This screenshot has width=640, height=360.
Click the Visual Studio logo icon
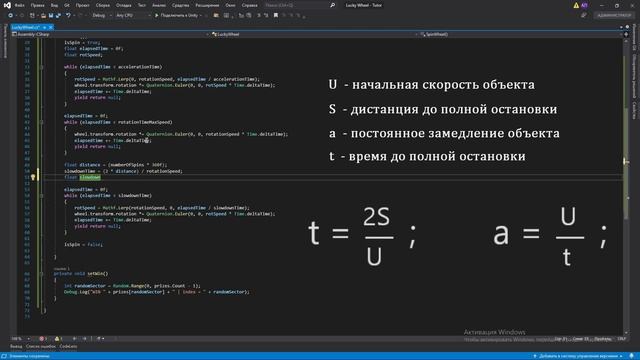pyautogui.click(x=7, y=5)
